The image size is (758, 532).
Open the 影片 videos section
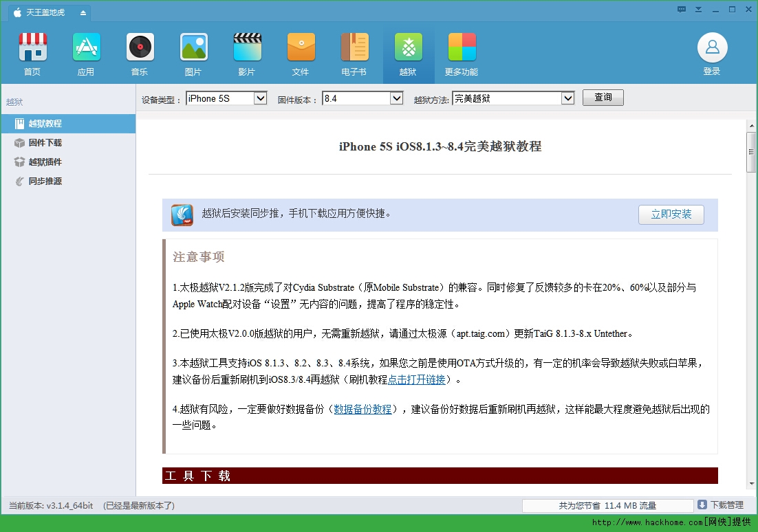247,47
